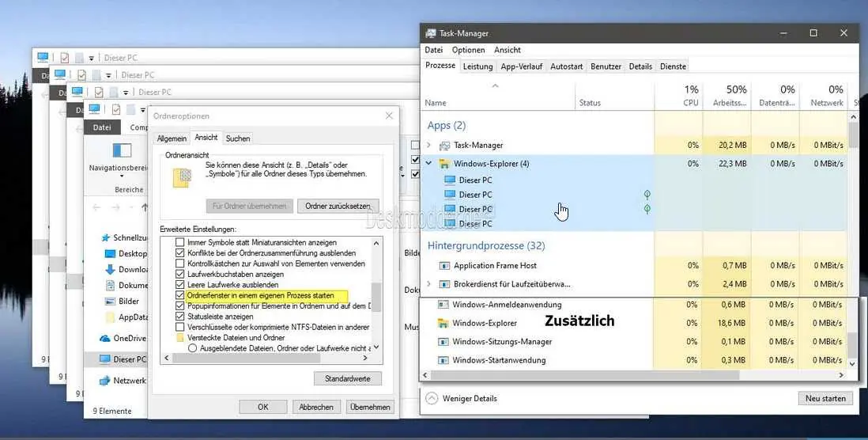Collapse the Windows-Explorer (4) group

(429, 164)
